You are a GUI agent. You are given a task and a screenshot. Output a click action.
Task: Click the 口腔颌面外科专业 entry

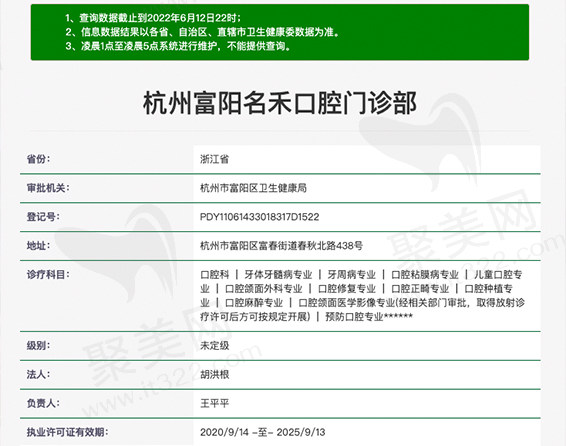point(264,289)
